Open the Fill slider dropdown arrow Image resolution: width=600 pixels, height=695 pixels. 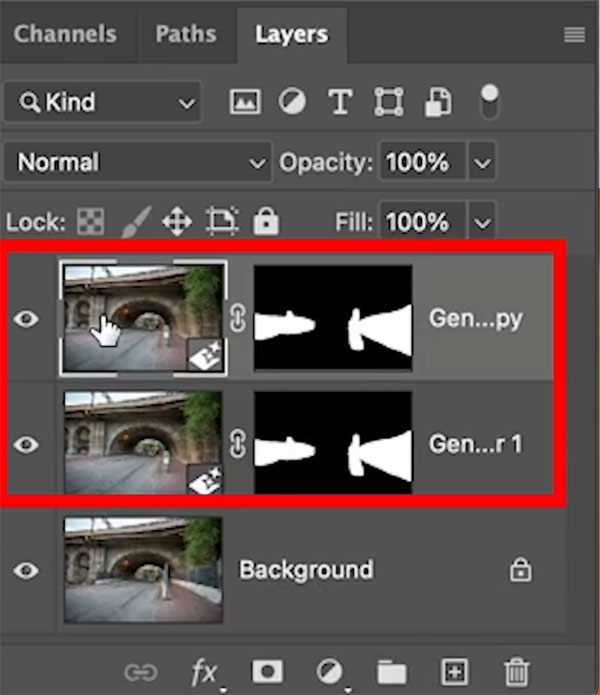pyautogui.click(x=482, y=222)
